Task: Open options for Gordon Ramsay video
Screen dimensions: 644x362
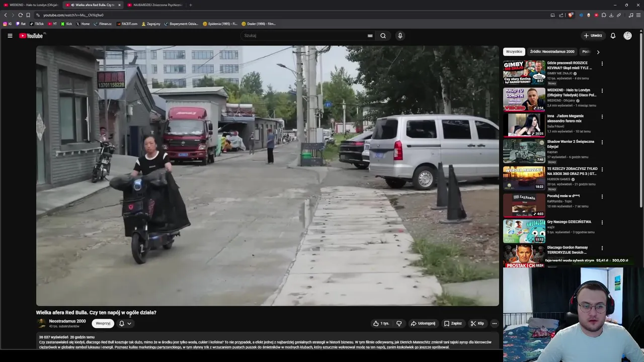Action: click(x=602, y=248)
